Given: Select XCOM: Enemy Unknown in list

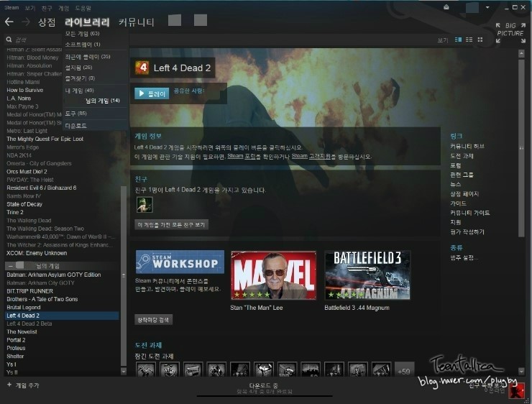Looking at the screenshot, I should click(37, 253).
